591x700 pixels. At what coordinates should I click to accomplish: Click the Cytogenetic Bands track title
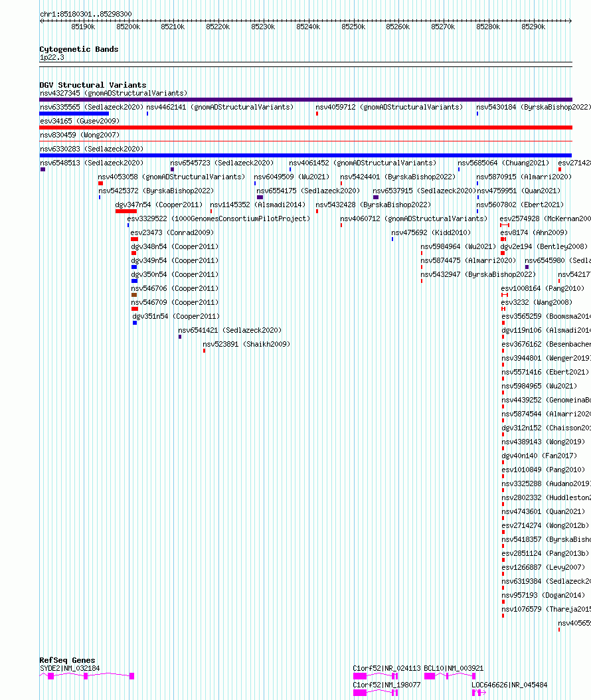(79, 49)
